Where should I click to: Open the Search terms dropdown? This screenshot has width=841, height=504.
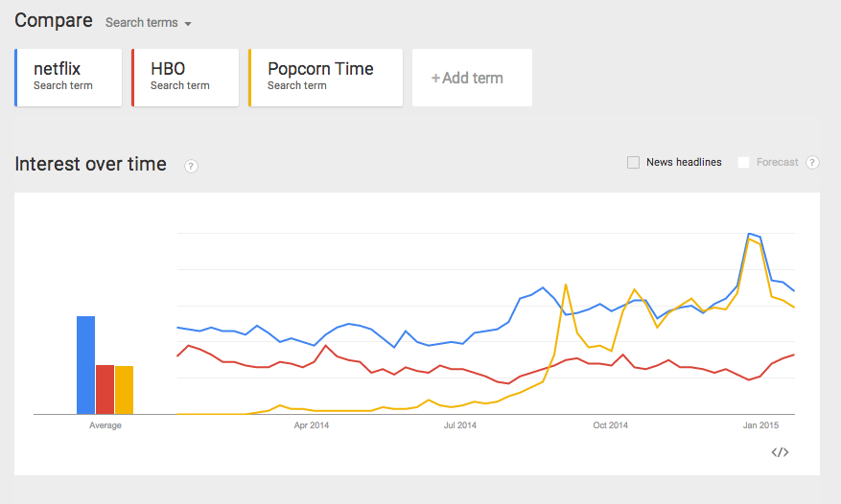[x=149, y=23]
